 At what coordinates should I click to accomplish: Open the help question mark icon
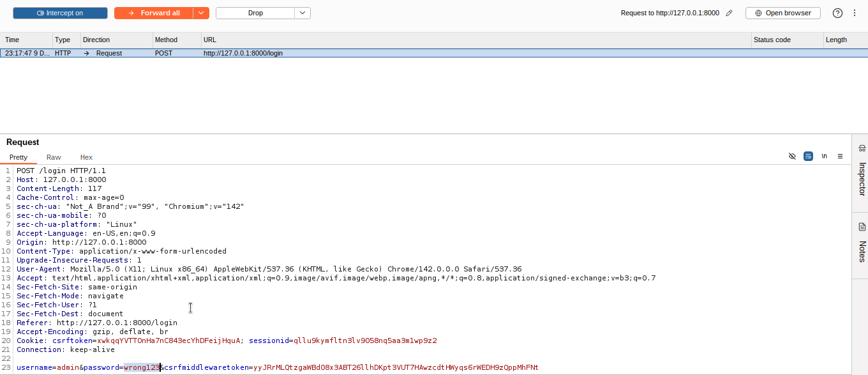click(x=837, y=13)
